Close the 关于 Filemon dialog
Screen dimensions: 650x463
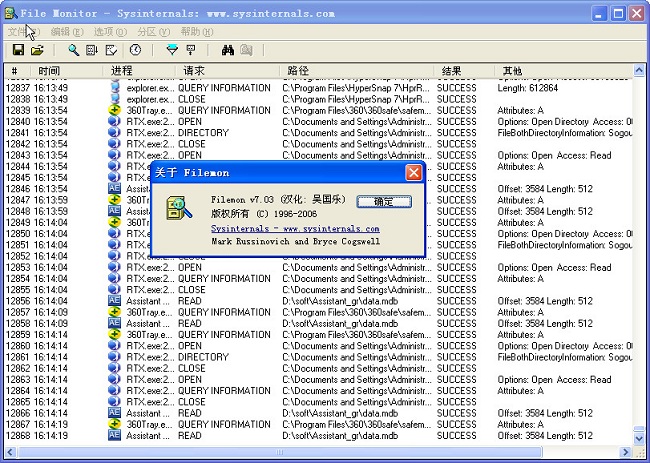pyautogui.click(x=413, y=173)
